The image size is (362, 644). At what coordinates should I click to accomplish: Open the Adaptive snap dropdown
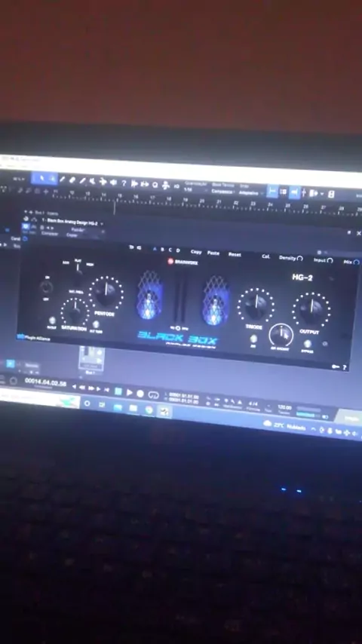[x=250, y=192]
